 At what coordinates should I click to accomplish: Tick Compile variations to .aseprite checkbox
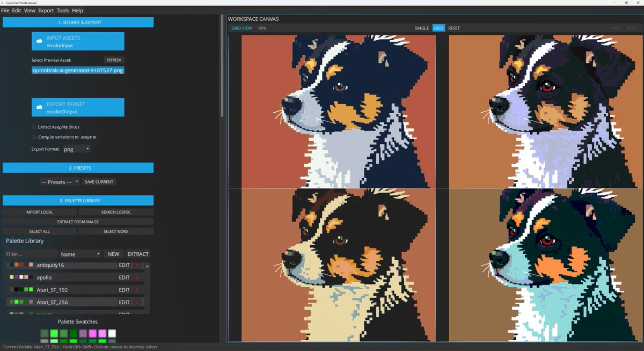click(x=34, y=137)
